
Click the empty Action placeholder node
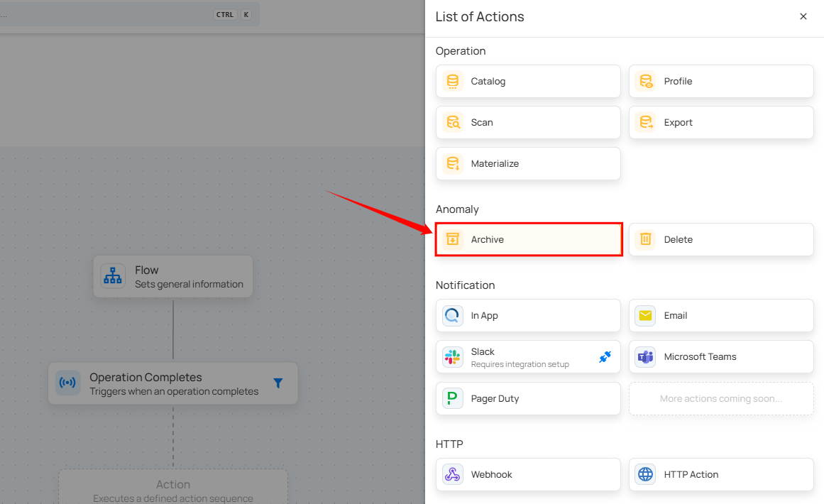173,488
